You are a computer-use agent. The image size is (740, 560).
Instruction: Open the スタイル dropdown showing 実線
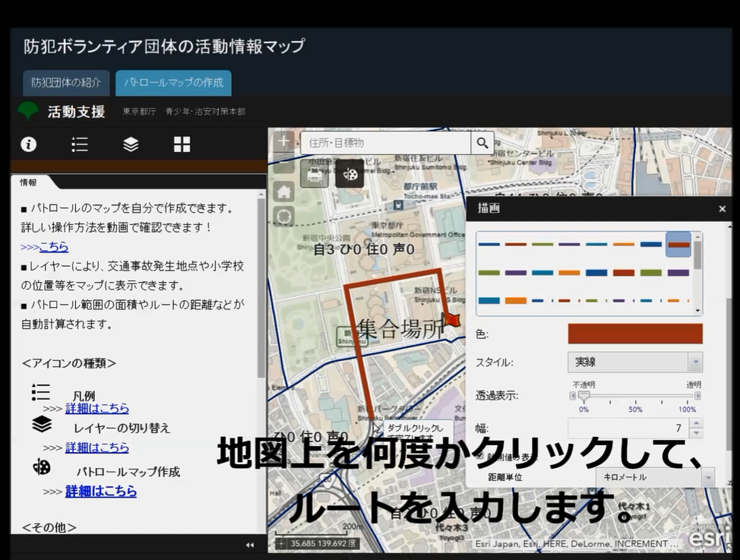(x=634, y=362)
